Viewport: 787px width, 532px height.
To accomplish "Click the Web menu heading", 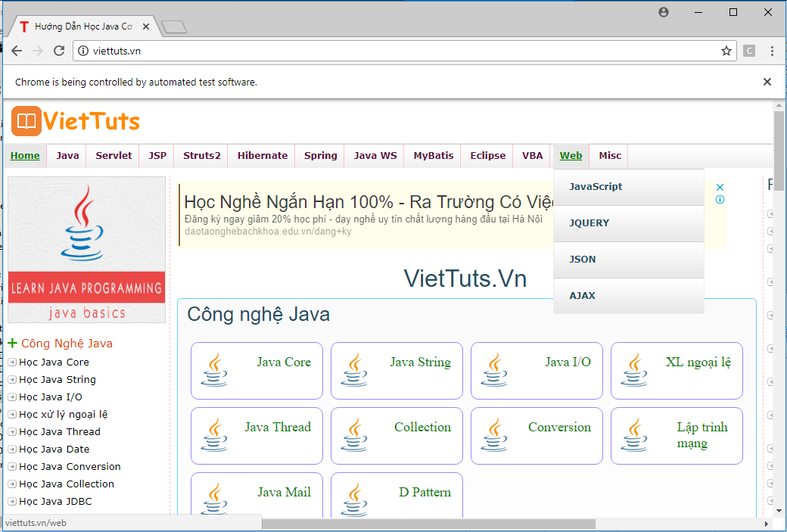I will pos(571,156).
